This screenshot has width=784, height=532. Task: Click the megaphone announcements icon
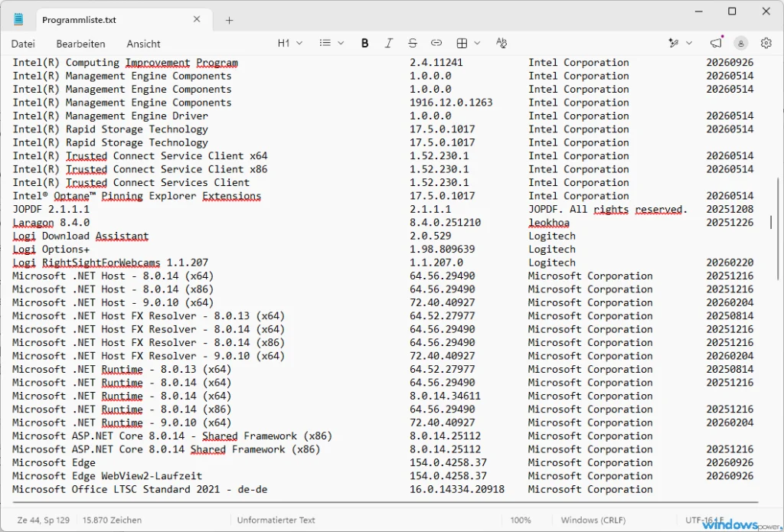[x=717, y=43]
